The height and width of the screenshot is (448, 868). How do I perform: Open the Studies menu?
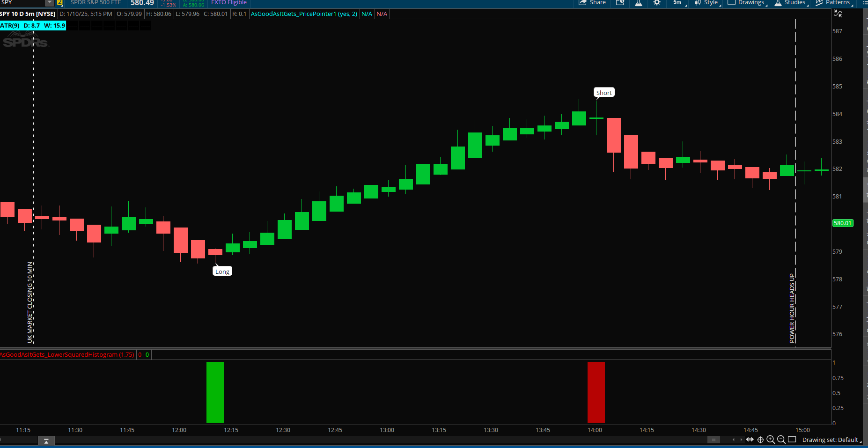click(x=790, y=3)
